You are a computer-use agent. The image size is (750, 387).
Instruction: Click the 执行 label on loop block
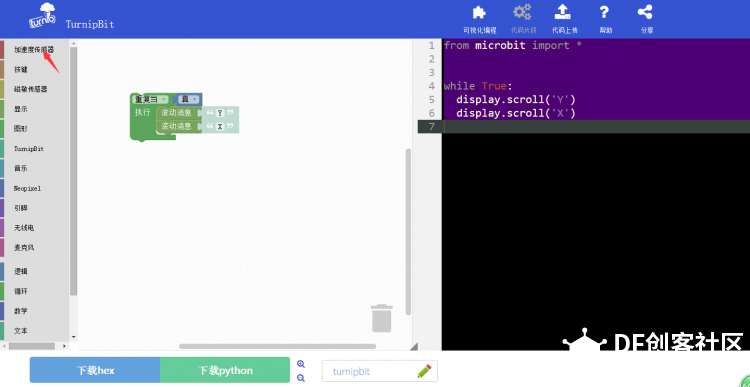tap(142, 112)
